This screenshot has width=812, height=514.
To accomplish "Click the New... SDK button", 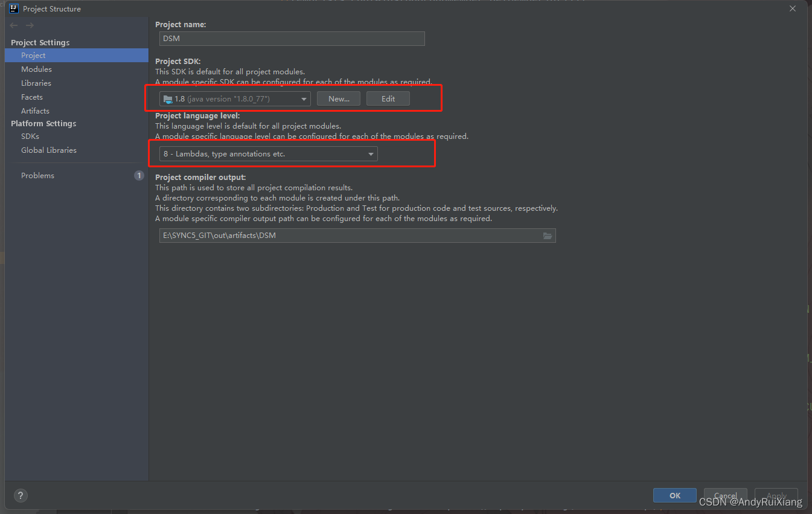I will coord(339,98).
